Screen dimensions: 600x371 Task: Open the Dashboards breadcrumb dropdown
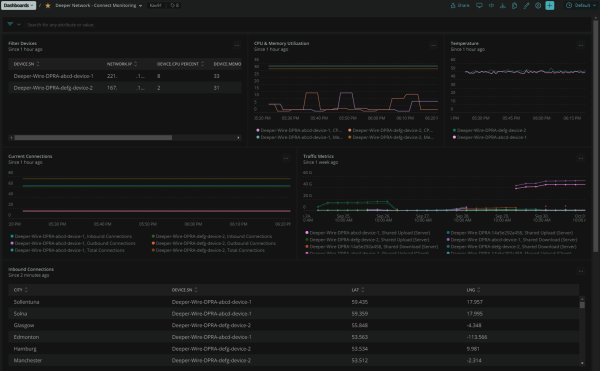tap(18, 5)
